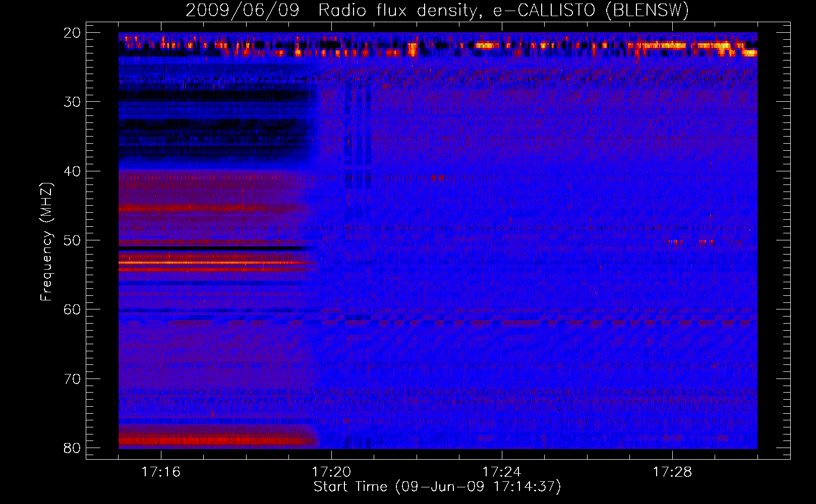Select the 80 frequency tick label
Image resolution: width=816 pixels, height=504 pixels.
tap(73, 448)
